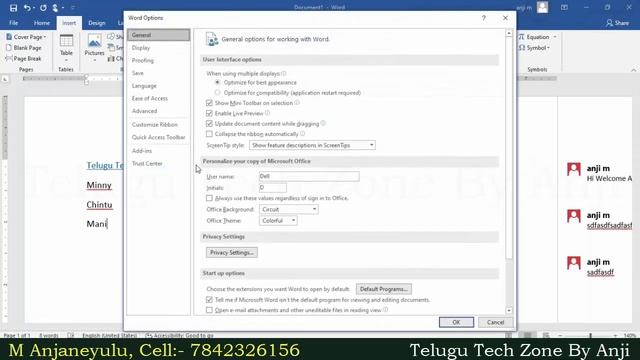Click first anji m comment avatar
This screenshot has height=360, width=640.
[573, 169]
